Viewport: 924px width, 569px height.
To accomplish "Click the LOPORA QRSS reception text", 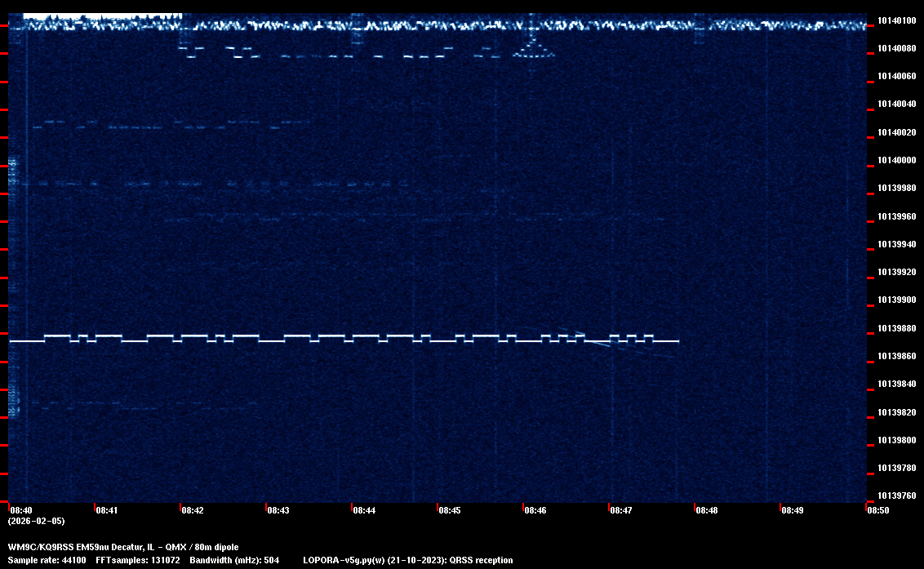I will coord(407,560).
